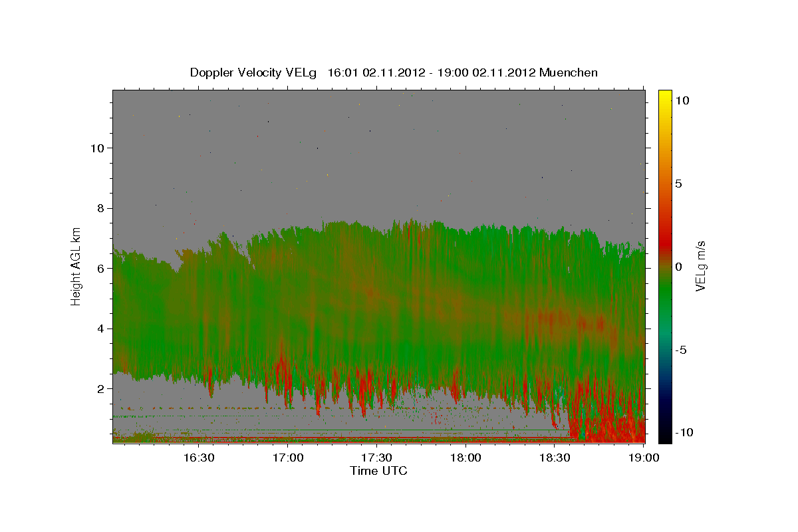This screenshot has height=532, width=798.
Task: Click the colorbar tick value -10
Action: (x=684, y=433)
